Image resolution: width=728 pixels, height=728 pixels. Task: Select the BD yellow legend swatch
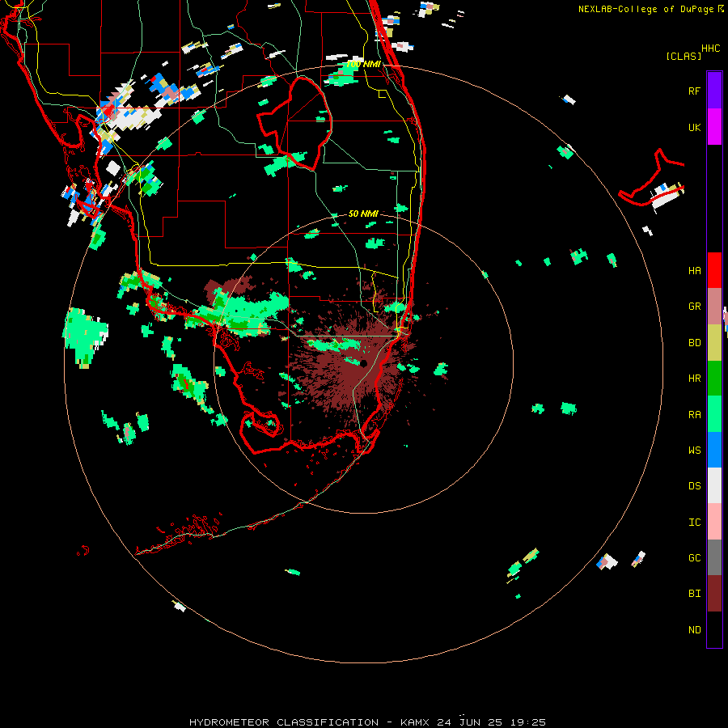click(714, 343)
